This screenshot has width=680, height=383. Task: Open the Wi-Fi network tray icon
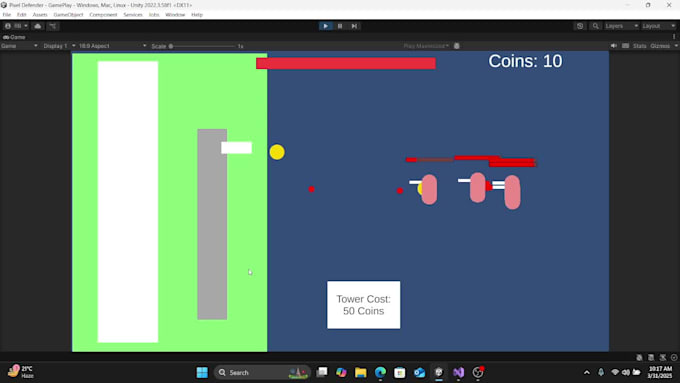click(x=615, y=372)
